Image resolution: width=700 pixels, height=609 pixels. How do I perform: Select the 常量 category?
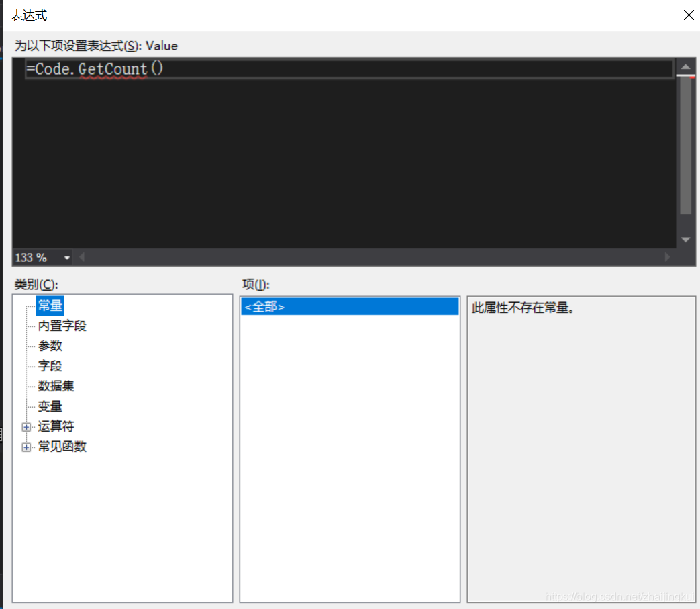click(x=50, y=306)
